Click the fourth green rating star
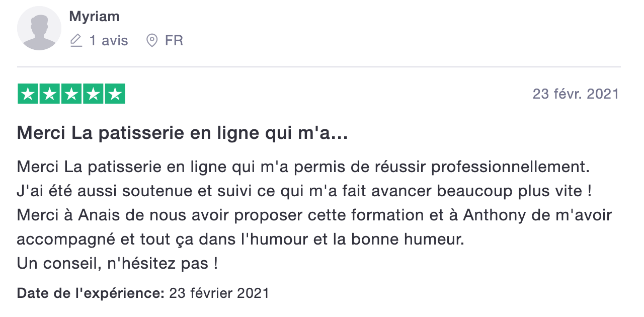 [x=93, y=94]
